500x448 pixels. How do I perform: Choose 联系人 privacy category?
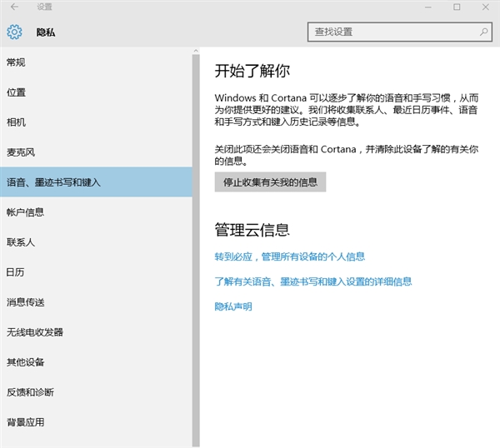[x=21, y=242]
